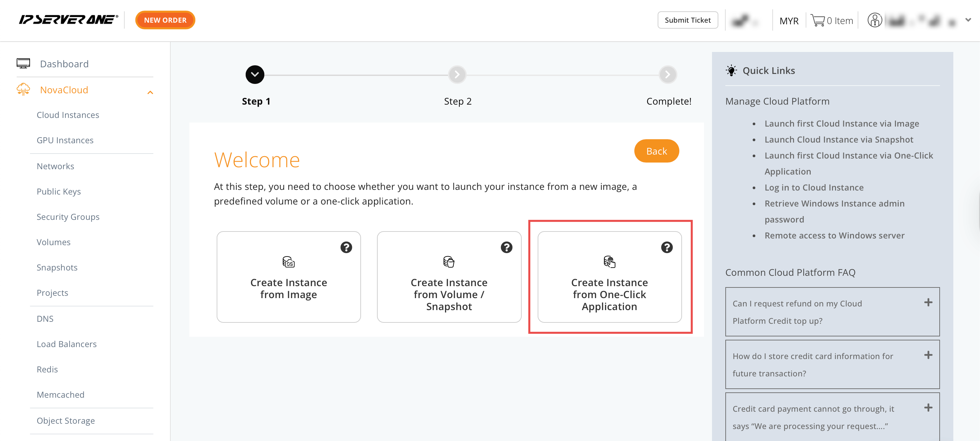Viewport: 980px width, 441px height.
Task: Click the Dashboard monitor icon
Action: point(23,64)
